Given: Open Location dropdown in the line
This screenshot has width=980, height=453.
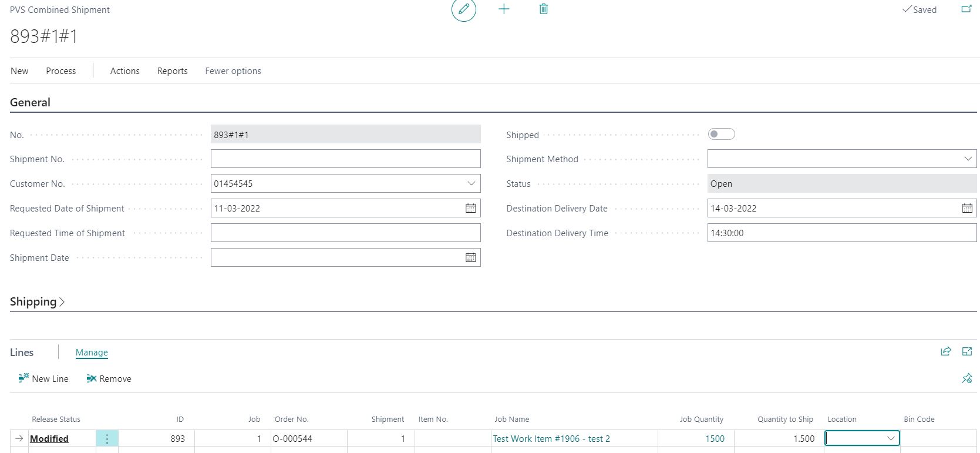Looking at the screenshot, I should (891, 438).
